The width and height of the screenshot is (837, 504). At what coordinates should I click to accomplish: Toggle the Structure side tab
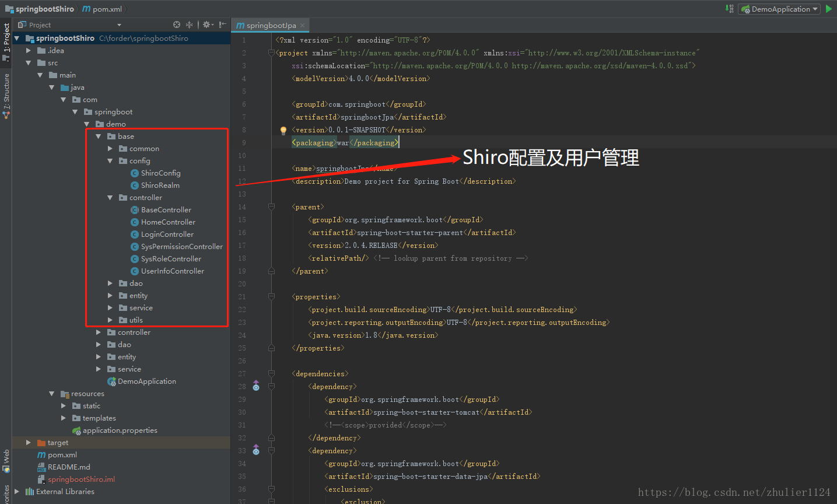click(6, 96)
